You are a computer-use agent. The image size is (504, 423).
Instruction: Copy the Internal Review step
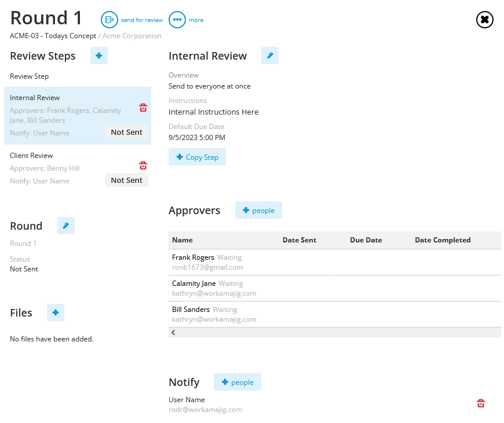[x=197, y=157]
